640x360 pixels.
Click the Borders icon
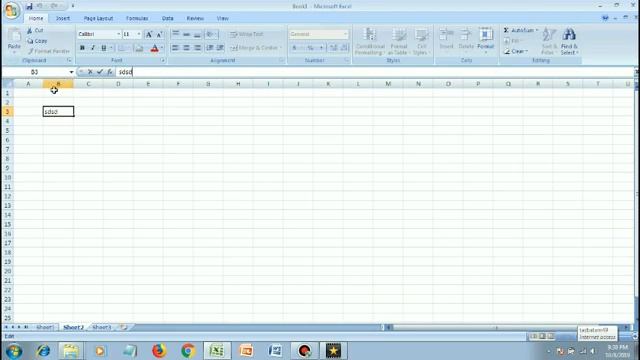click(x=122, y=48)
